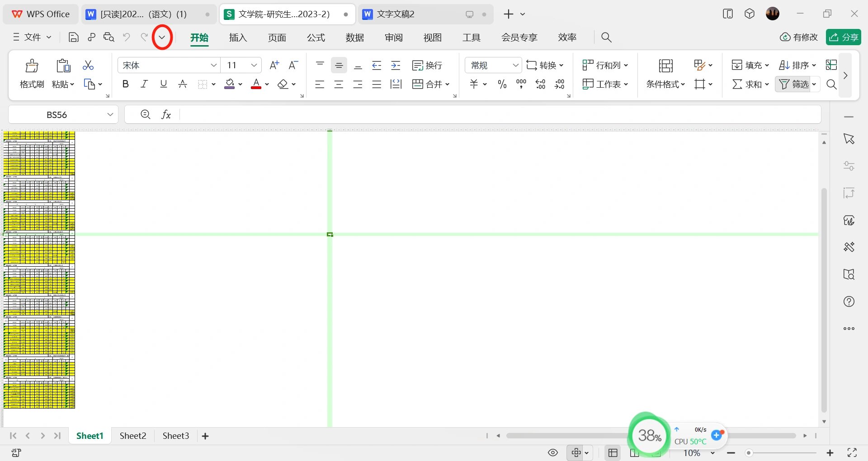The image size is (868, 461).
Task: Click the Cut scissors icon
Action: click(88, 66)
